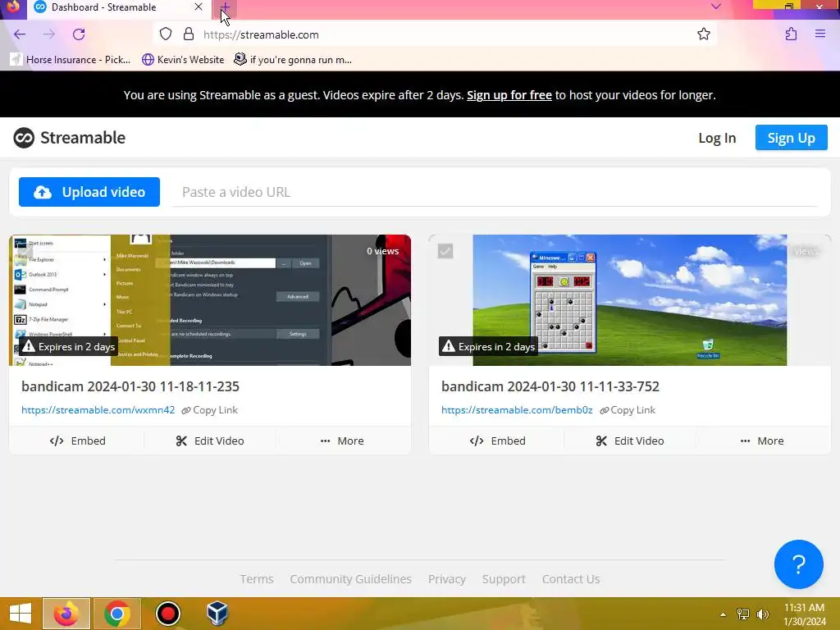Click the Firefox forward arrow
The image size is (840, 630).
click(48, 34)
